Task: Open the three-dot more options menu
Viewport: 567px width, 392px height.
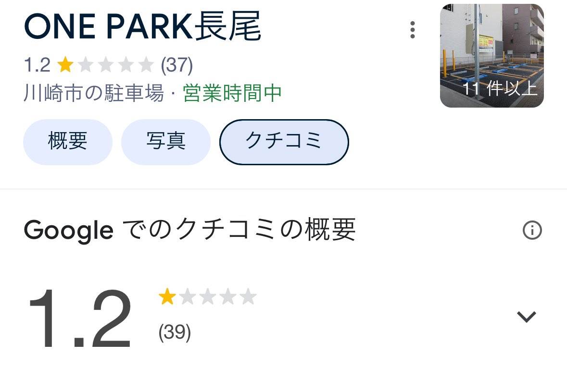Action: tap(413, 30)
